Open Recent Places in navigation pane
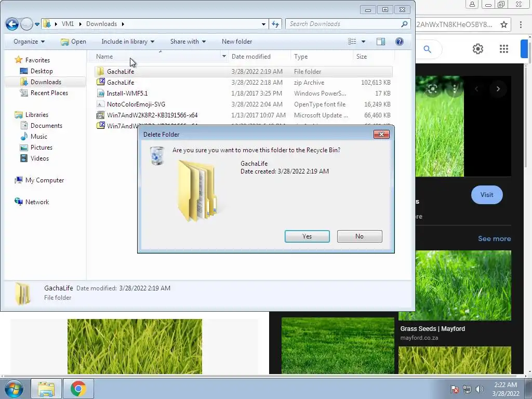The width and height of the screenshot is (532, 399). coord(44,92)
